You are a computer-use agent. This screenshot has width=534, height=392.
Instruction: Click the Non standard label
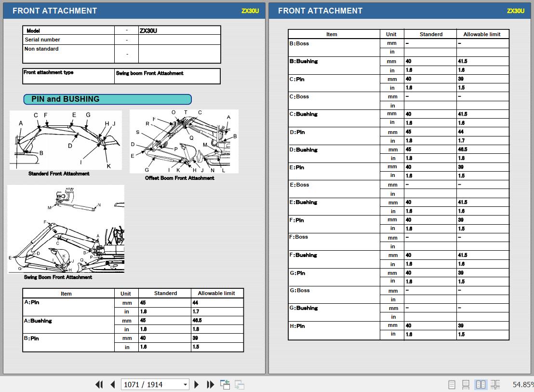point(41,49)
